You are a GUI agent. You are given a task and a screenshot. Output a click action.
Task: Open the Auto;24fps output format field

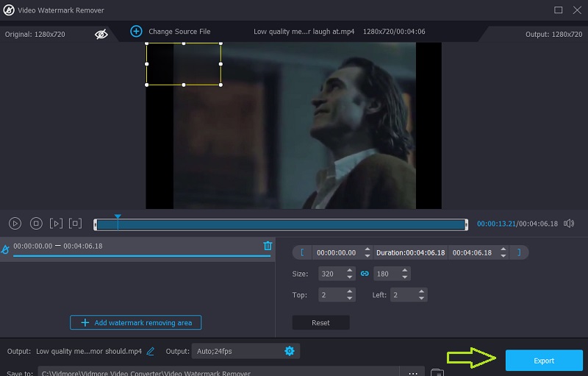pos(235,351)
